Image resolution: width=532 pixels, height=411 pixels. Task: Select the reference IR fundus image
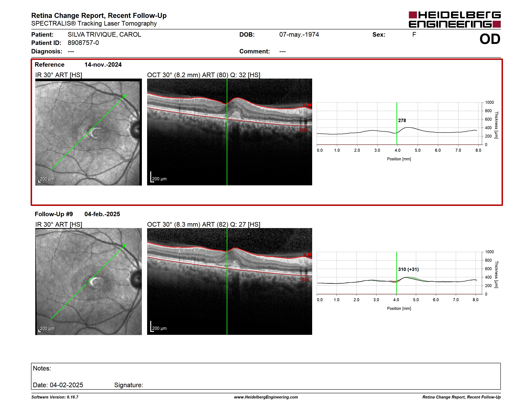pos(88,132)
